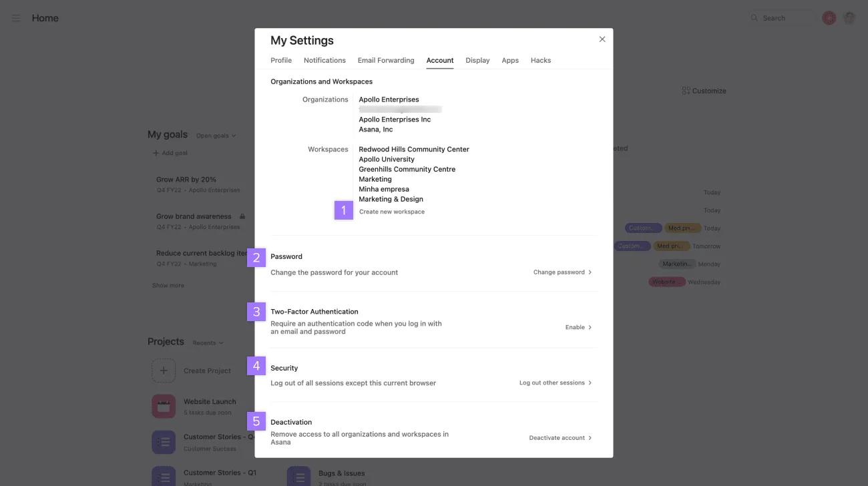This screenshot has height=486, width=868.
Task: Close the My Settings dialog
Action: click(602, 39)
